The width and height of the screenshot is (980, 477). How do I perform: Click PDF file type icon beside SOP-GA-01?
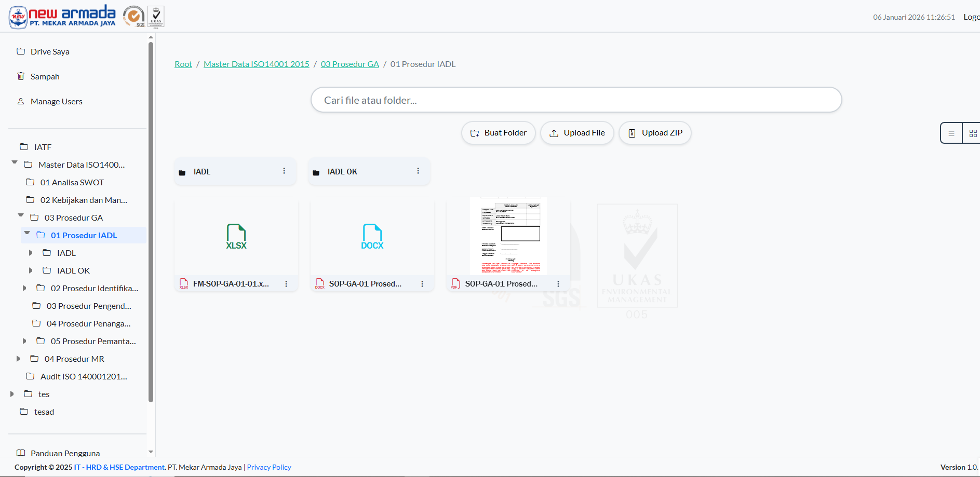[455, 283]
